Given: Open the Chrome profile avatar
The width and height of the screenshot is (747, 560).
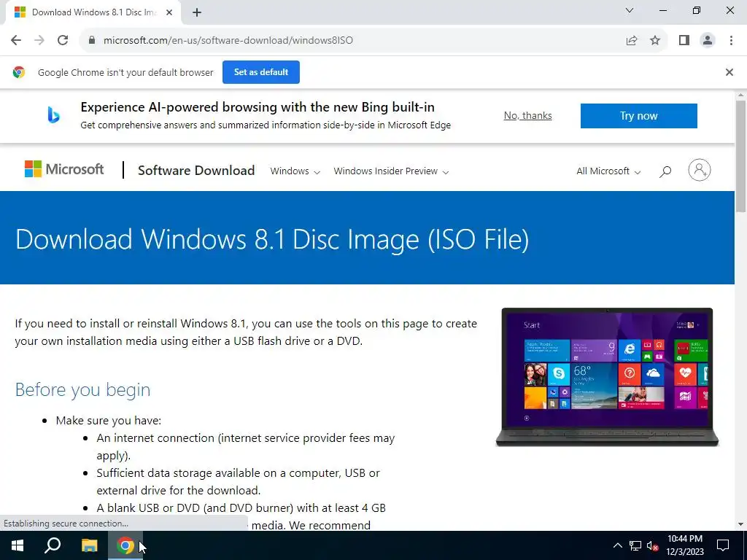Looking at the screenshot, I should pos(708,40).
